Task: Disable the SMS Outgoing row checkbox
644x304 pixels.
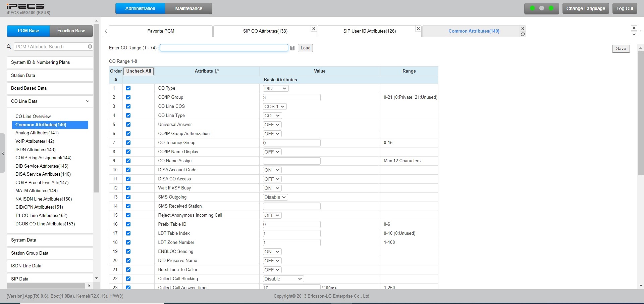Action: [x=128, y=197]
